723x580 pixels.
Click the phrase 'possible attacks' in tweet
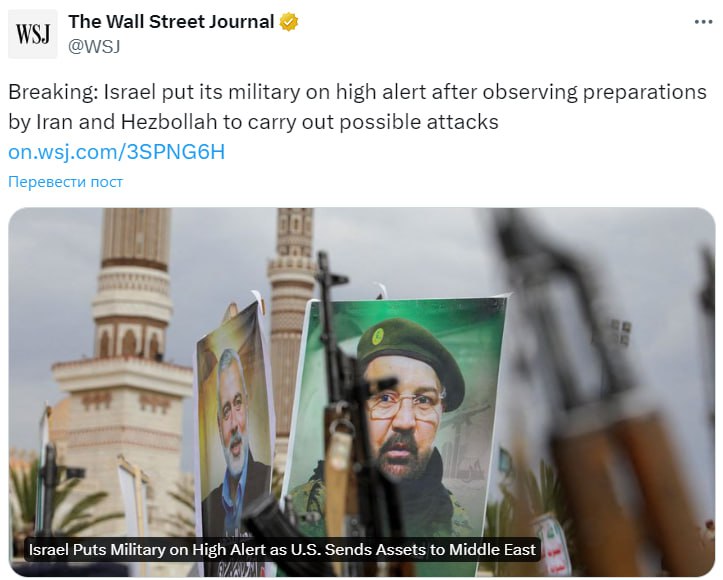[419, 122]
